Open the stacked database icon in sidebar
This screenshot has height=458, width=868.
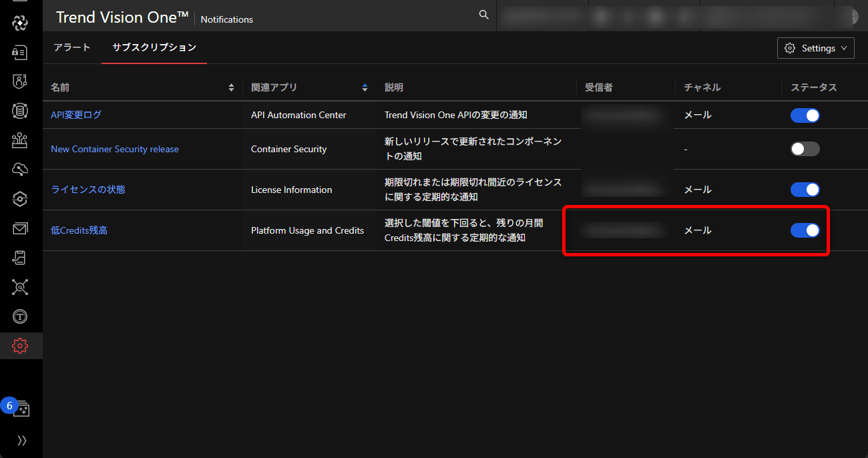20,111
